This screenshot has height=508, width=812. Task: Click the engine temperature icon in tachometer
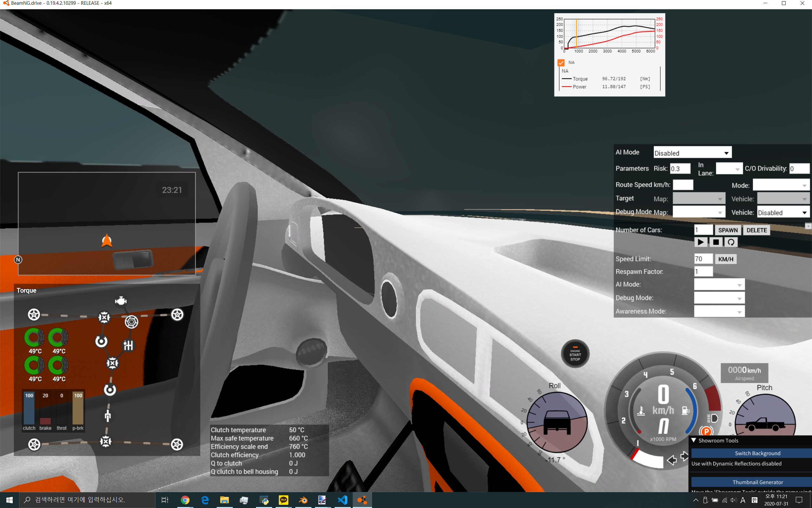click(641, 411)
